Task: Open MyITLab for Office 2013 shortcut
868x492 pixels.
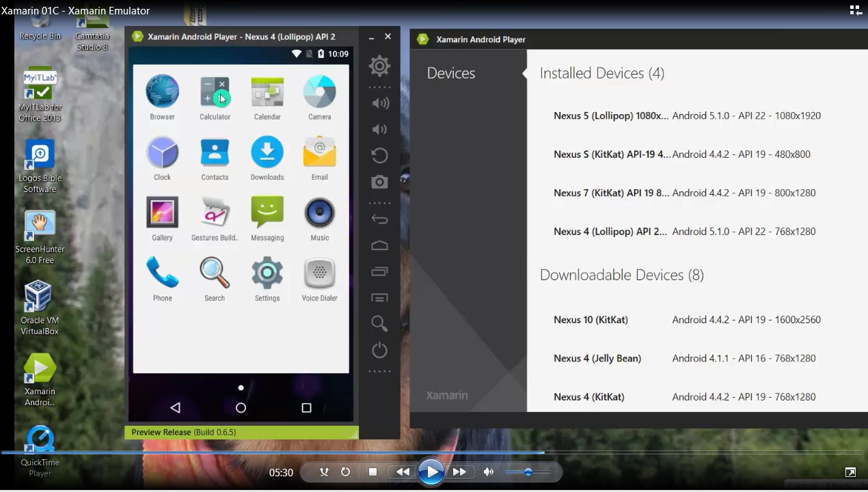Action: click(x=40, y=94)
